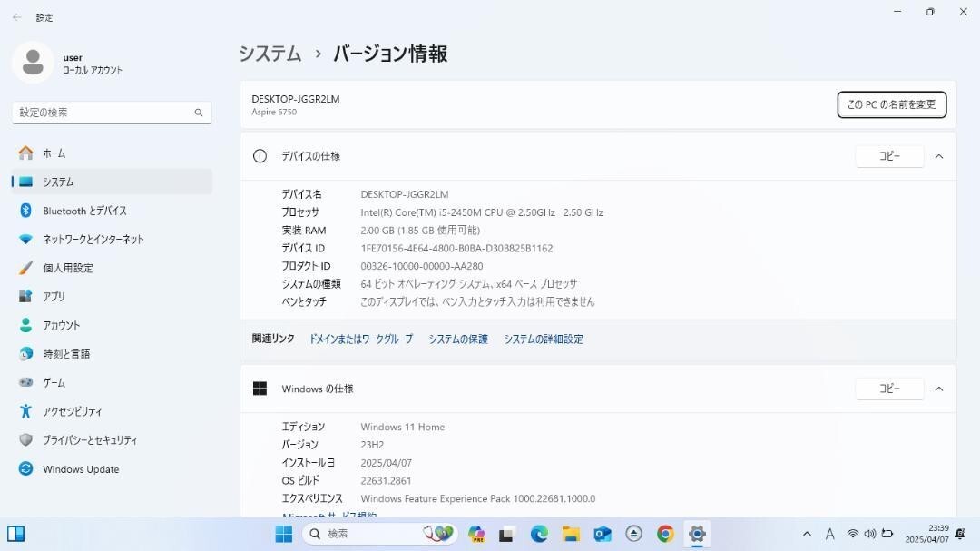980x551 pixels.
Task: Click the search magnifier icon in settings
Action: [x=199, y=113]
